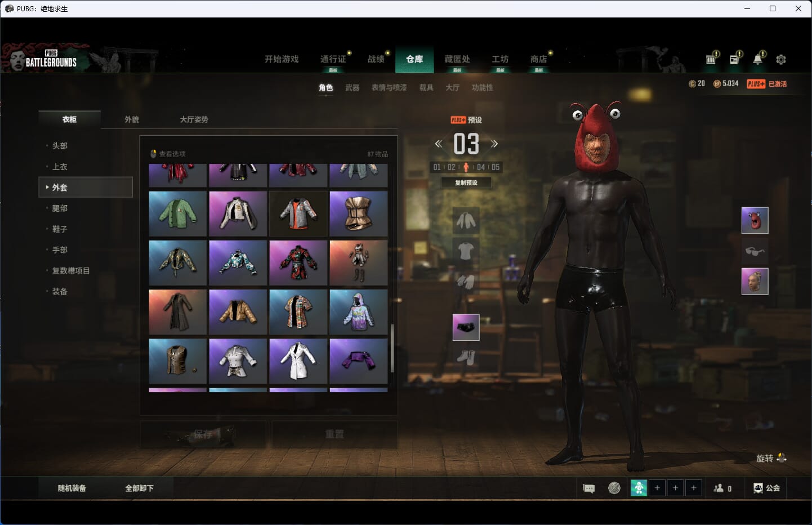Select 鞋子 category in wardrobe list
The width and height of the screenshot is (812, 525).
coord(86,229)
